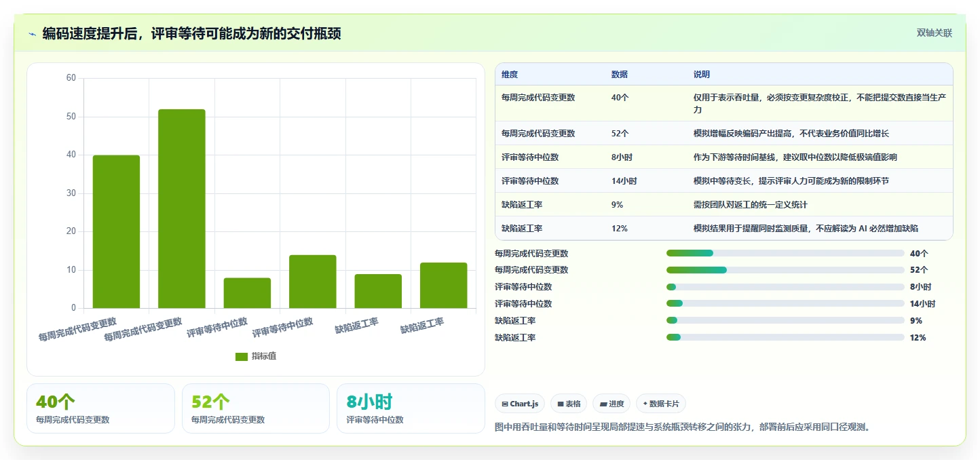Select the 表格 tag pill
980x460 pixels.
tap(569, 404)
